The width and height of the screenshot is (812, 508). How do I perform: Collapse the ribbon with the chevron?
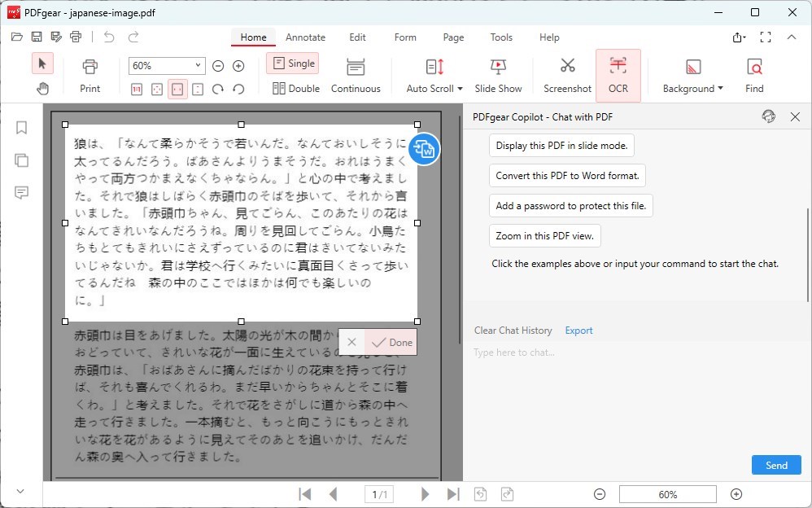point(792,37)
